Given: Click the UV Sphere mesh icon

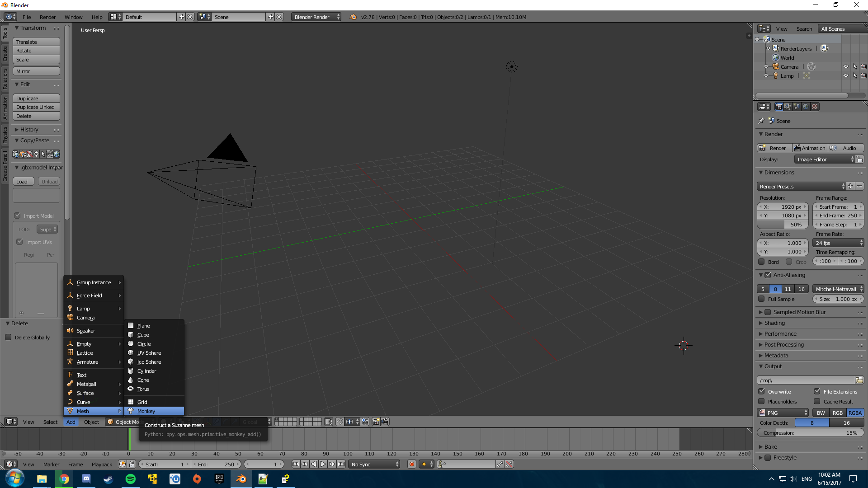Looking at the screenshot, I should 131,353.
